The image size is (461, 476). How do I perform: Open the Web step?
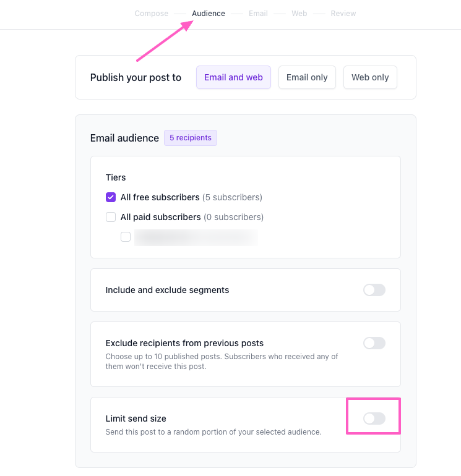[x=299, y=14]
